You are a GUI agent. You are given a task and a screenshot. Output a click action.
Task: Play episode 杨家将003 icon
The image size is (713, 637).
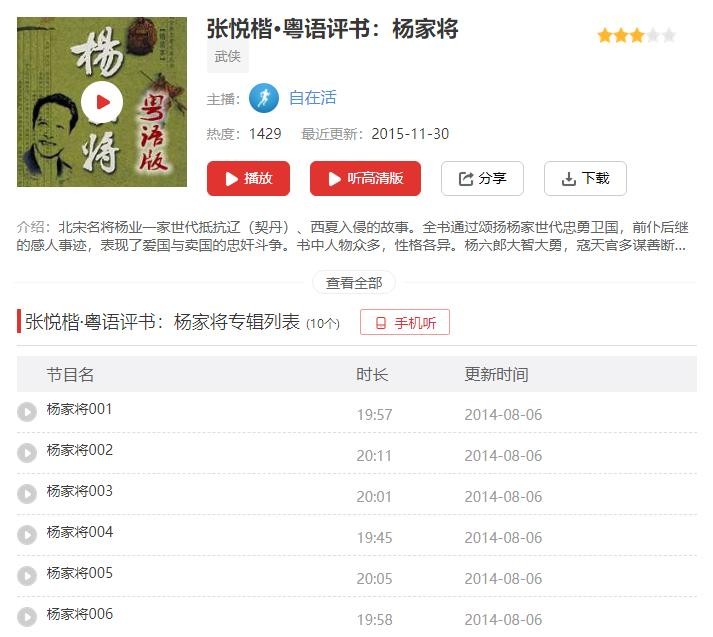(27, 494)
